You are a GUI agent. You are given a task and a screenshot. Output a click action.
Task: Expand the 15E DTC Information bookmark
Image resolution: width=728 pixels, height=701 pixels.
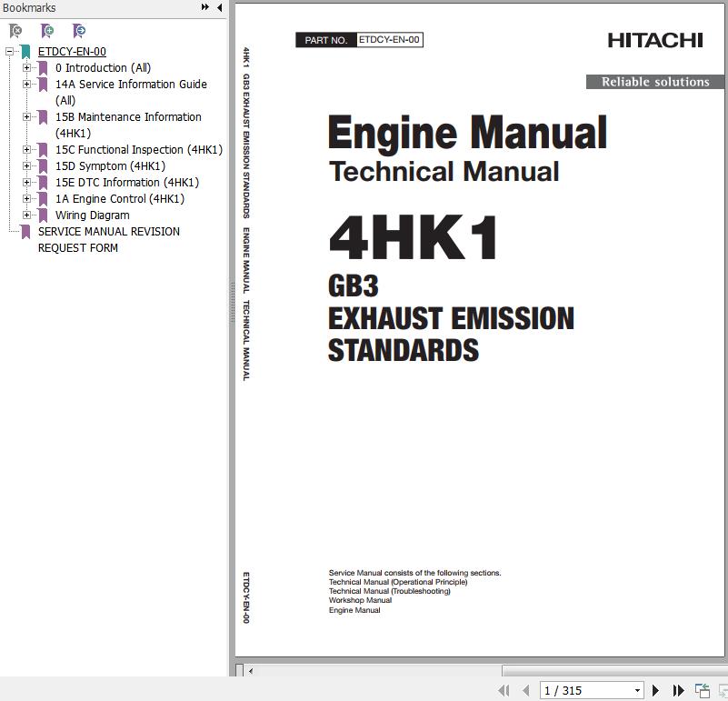(x=26, y=182)
